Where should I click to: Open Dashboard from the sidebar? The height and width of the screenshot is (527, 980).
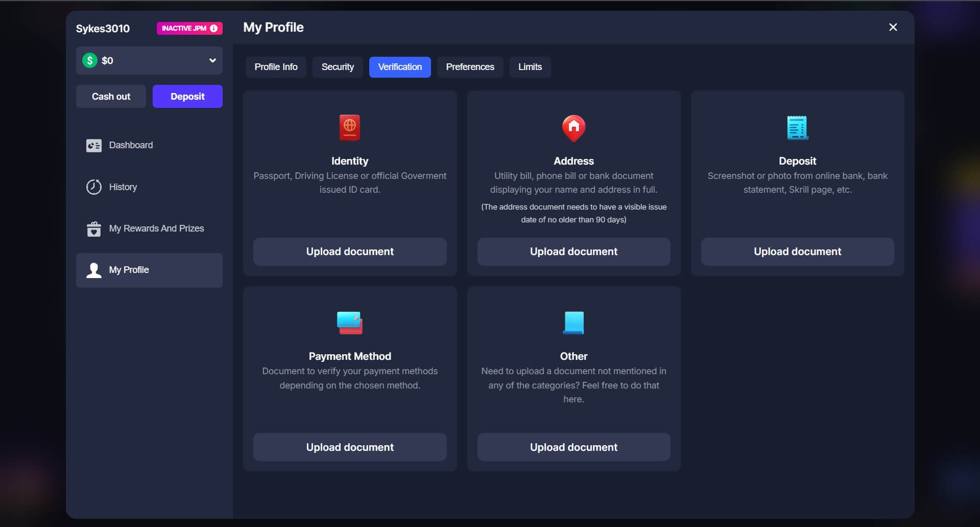(x=149, y=145)
